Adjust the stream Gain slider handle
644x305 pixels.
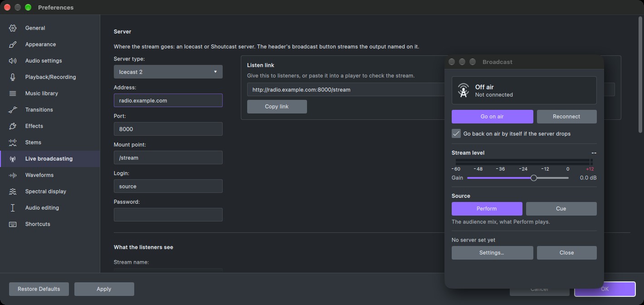click(x=534, y=178)
